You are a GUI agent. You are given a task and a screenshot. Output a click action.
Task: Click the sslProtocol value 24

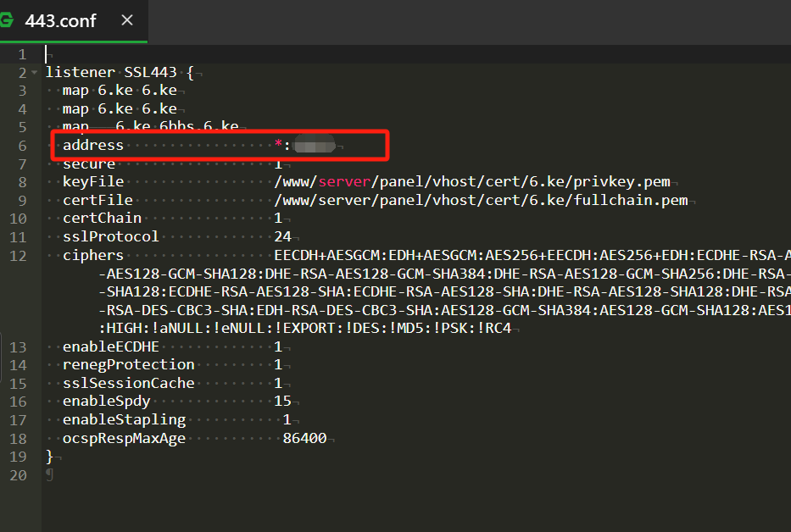(x=282, y=236)
